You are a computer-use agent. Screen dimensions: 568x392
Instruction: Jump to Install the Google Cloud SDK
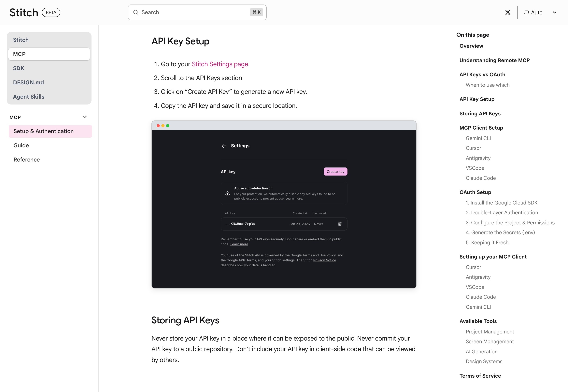tap(501, 203)
